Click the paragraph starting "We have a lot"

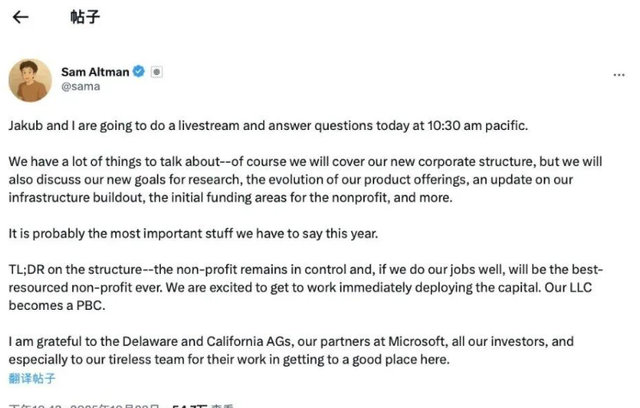(300, 179)
